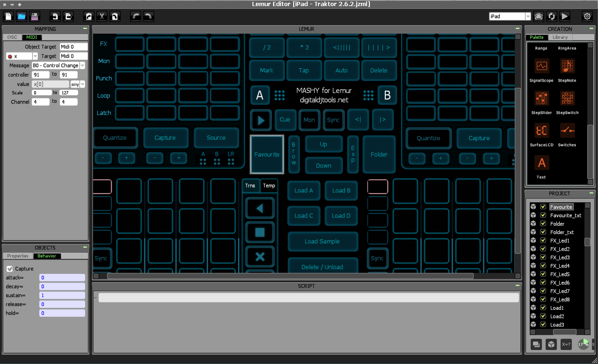Collapse the LEMUR panel
This screenshot has height=364, width=598.
click(x=517, y=29)
